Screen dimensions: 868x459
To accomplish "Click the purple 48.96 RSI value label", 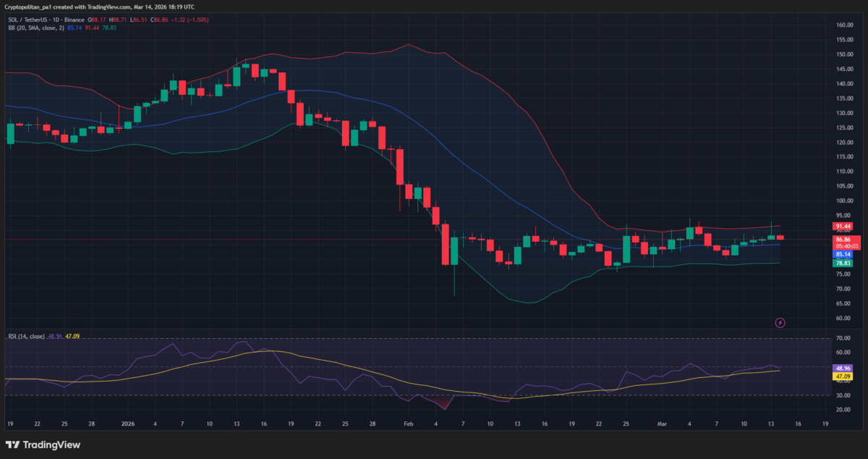I will pyautogui.click(x=842, y=368).
